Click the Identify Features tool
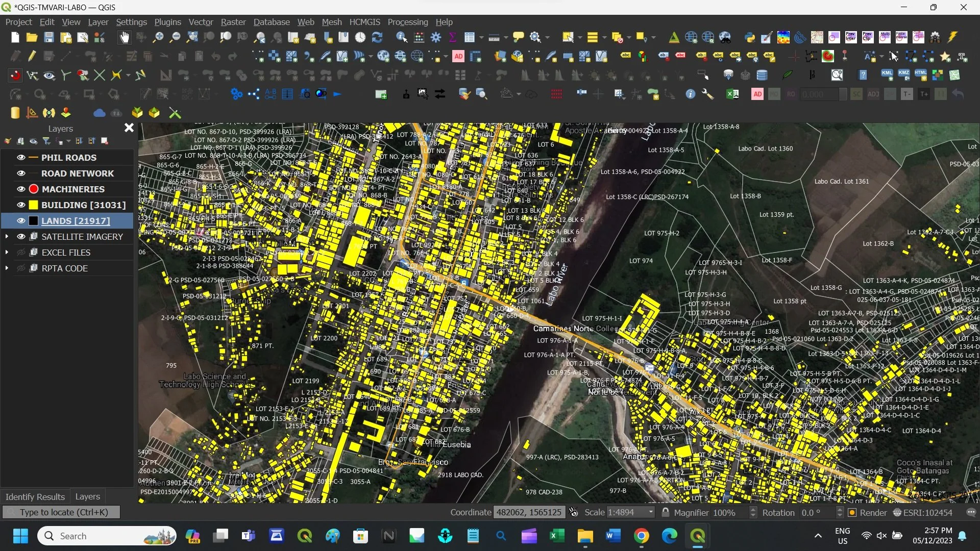Screen dimensions: 980x551 401,37
